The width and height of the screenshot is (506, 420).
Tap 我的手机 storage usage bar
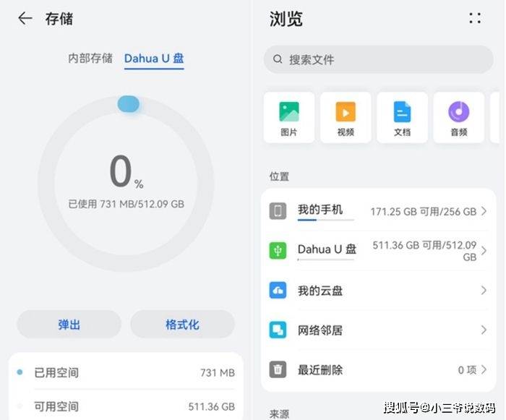coord(326,220)
